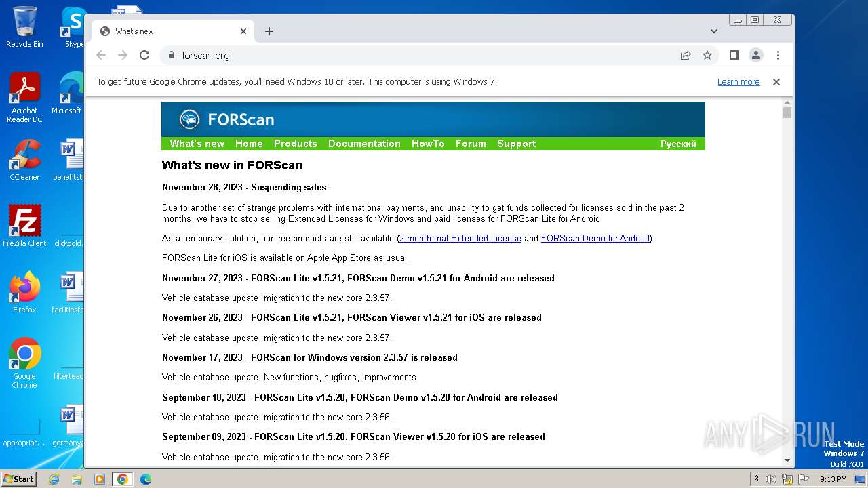The height and width of the screenshot is (488, 868).
Task: Open the Chrome profile avatar
Action: click(756, 55)
